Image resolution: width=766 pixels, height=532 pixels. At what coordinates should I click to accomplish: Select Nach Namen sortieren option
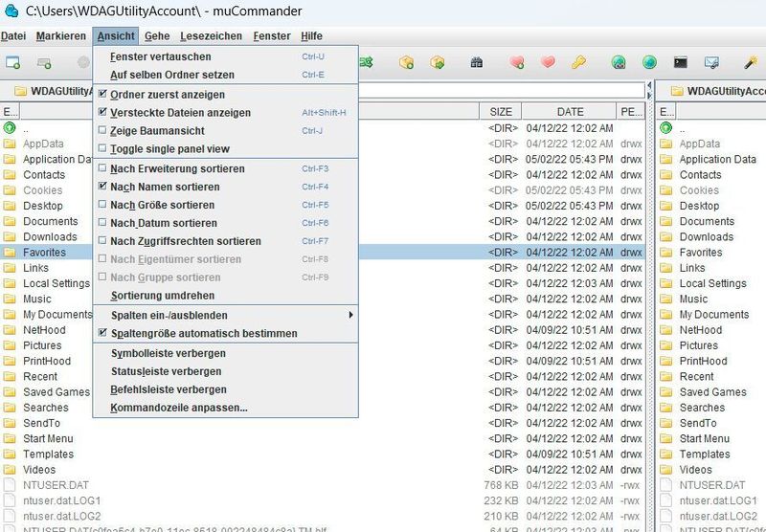coord(225,187)
